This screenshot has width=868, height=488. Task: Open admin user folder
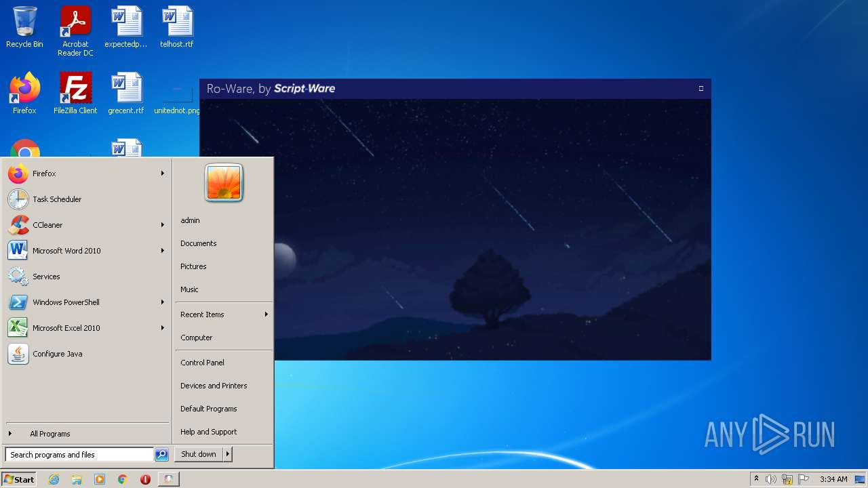click(224, 220)
